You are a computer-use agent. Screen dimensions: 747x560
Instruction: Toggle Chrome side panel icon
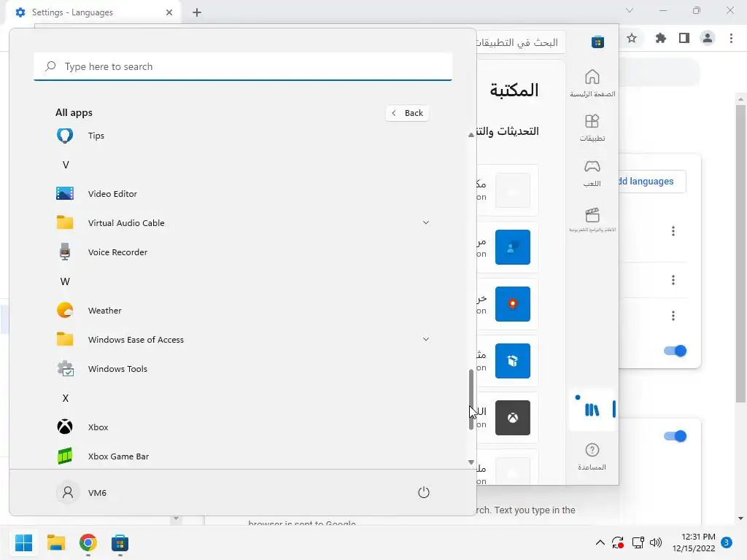[x=684, y=38]
